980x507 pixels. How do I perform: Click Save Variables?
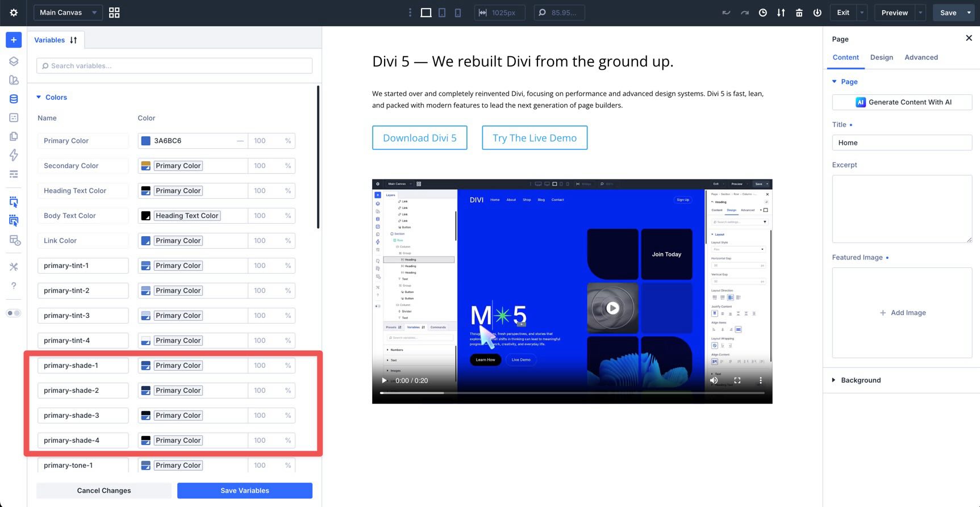[x=245, y=491]
